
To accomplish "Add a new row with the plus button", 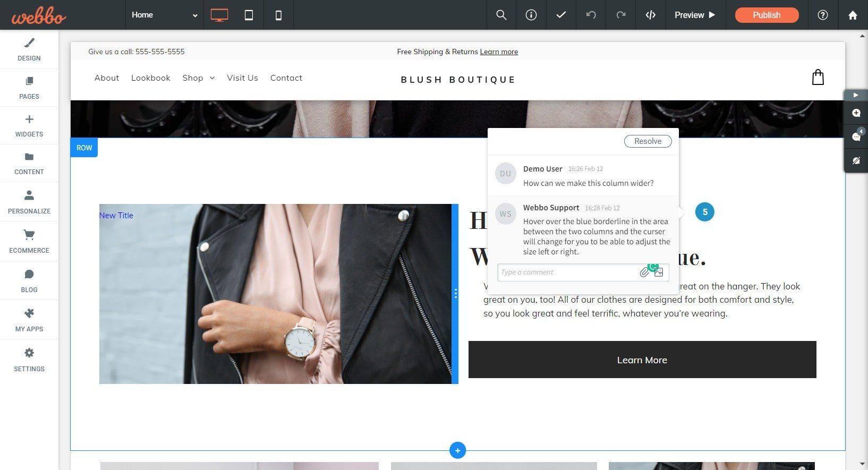I will [457, 450].
